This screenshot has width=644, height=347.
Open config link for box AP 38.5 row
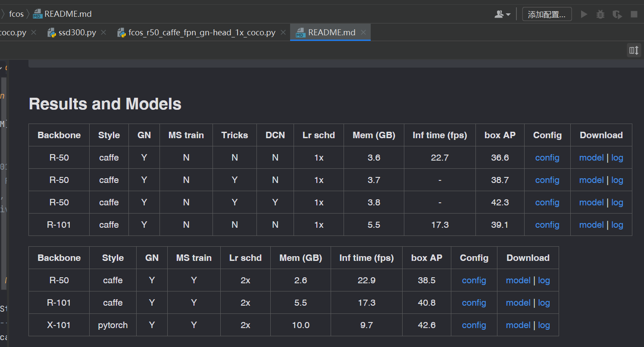(x=474, y=280)
